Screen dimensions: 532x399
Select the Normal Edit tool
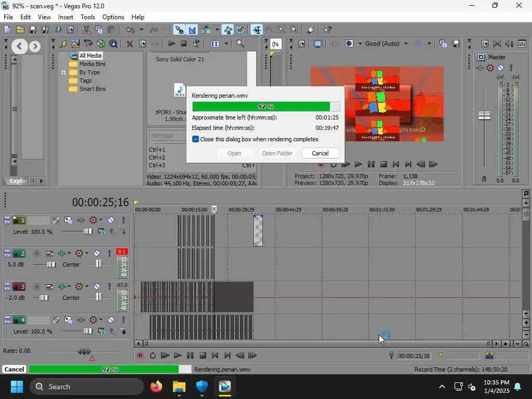click(257, 30)
